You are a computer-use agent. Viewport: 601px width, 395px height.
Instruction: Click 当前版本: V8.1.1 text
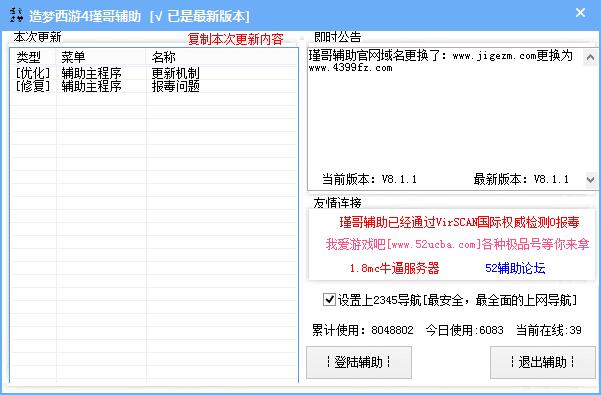coord(369,179)
